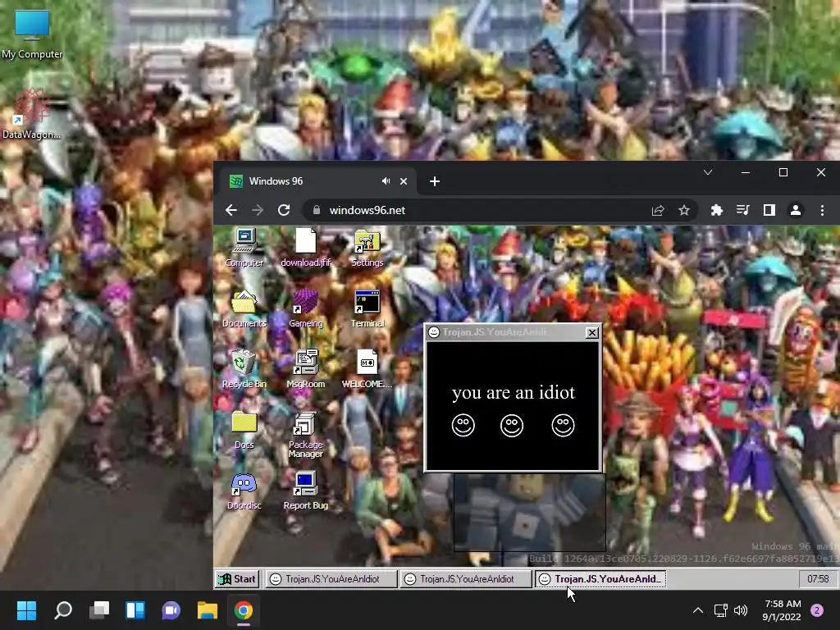Bookmark this page with the star
This screenshot has width=840, height=630.
click(684, 210)
